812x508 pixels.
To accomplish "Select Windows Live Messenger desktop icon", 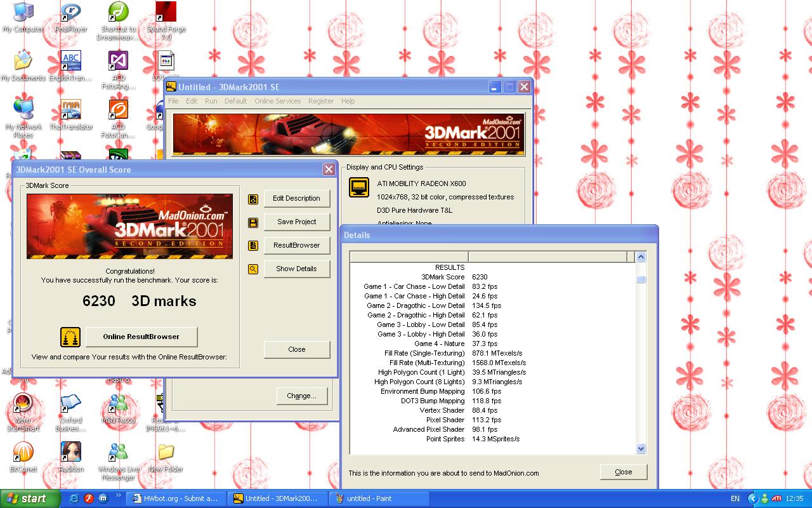I will (118, 461).
